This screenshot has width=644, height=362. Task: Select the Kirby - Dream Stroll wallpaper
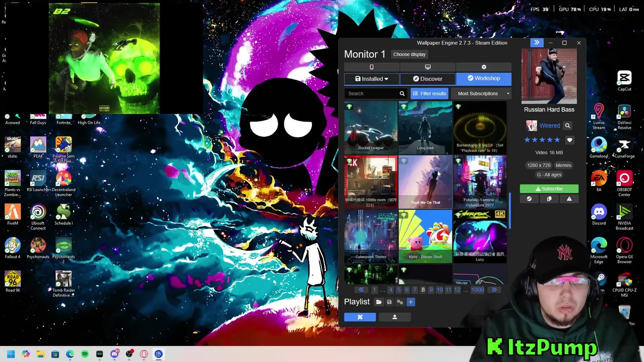click(x=425, y=236)
